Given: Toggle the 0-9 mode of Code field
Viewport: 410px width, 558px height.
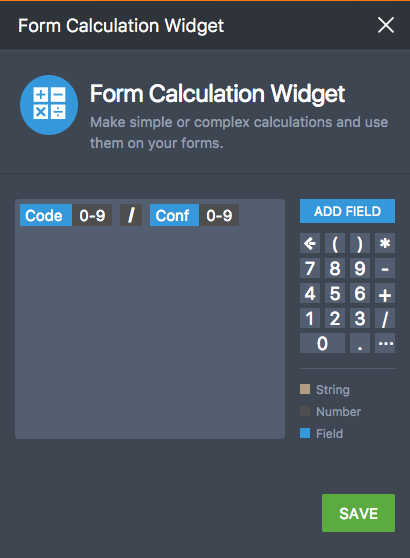Looking at the screenshot, I should click(92, 215).
